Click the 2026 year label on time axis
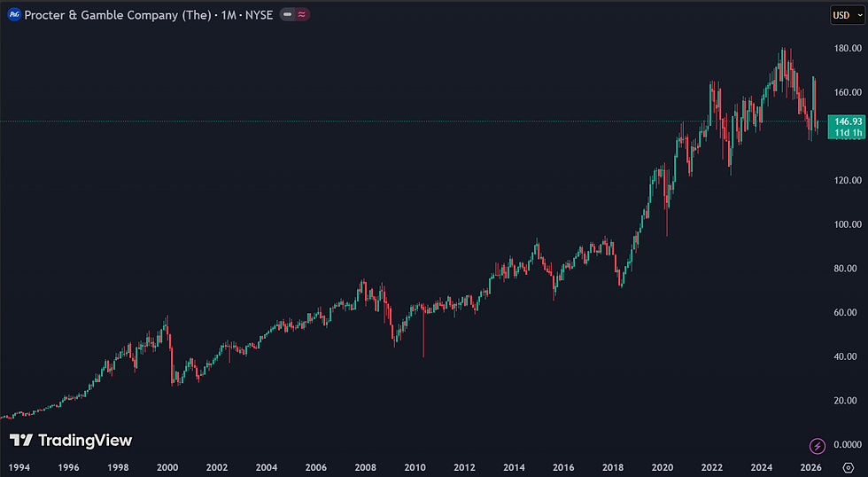Viewport: 868px width, 477px height. click(x=810, y=467)
